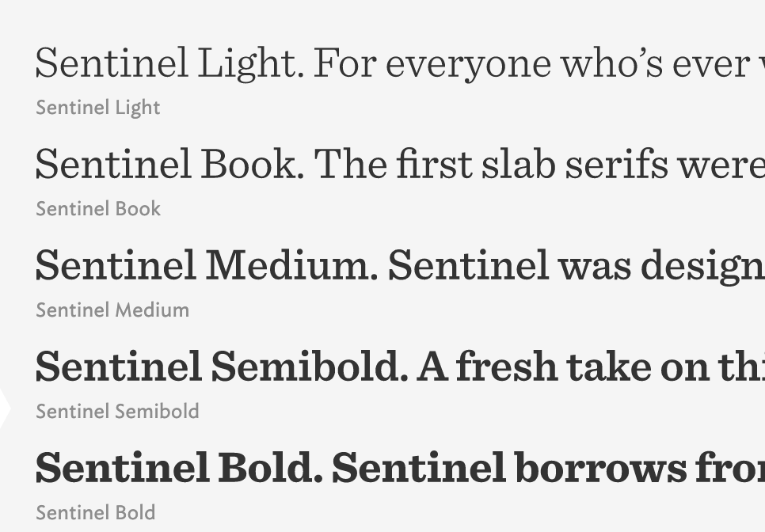Click 'Sentinel borrows' preview sentence in Bold row
This screenshot has width=765, height=532.
[548, 469]
